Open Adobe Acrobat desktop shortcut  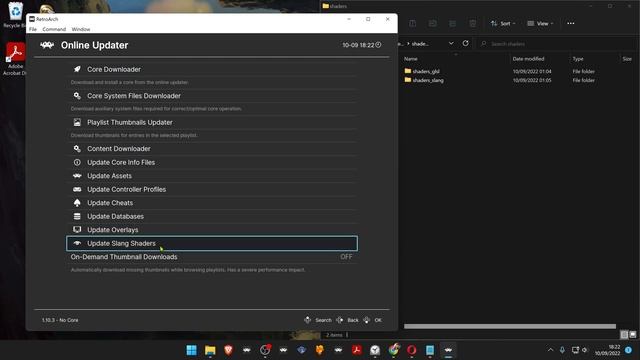15,59
